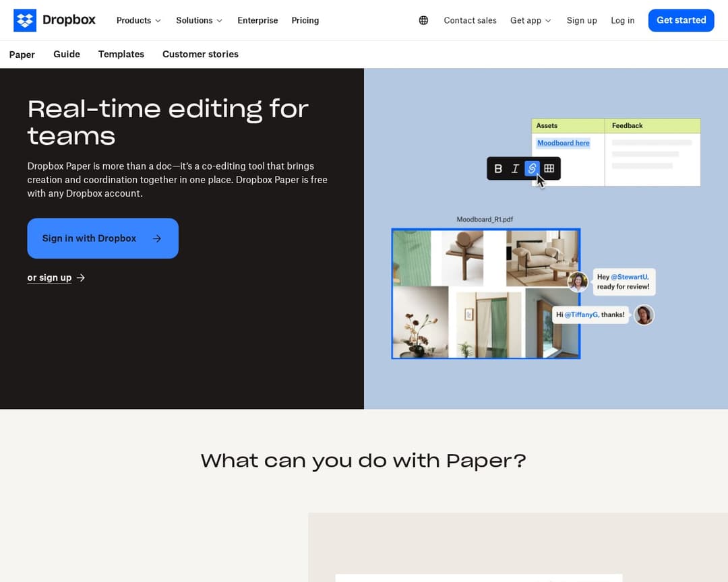Click the table icon in illustration toolbar
The height and width of the screenshot is (582, 728).
point(549,168)
